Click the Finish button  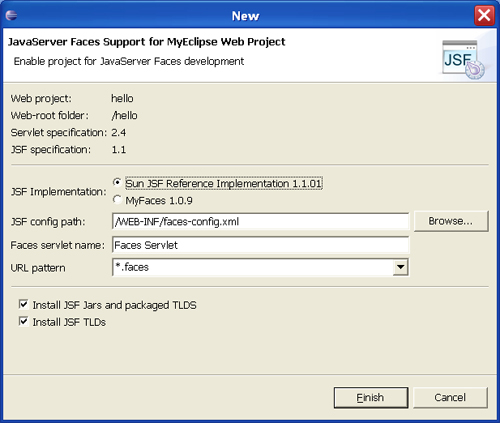pyautogui.click(x=371, y=397)
